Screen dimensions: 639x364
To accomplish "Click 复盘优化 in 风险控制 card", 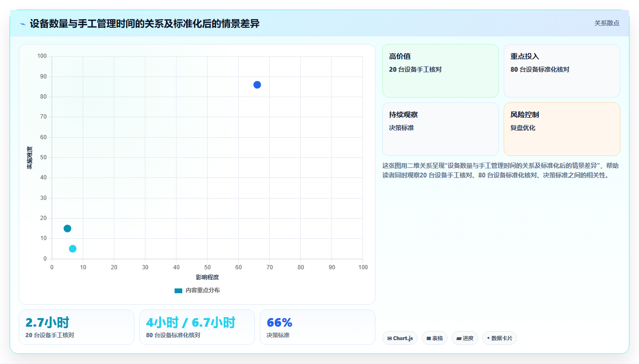I will (523, 128).
